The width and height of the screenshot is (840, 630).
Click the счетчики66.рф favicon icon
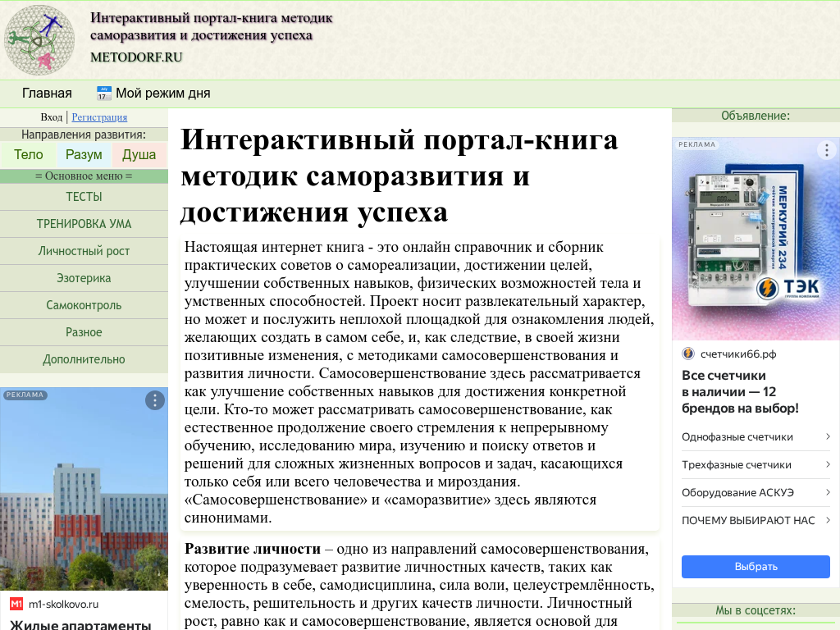[x=688, y=354]
